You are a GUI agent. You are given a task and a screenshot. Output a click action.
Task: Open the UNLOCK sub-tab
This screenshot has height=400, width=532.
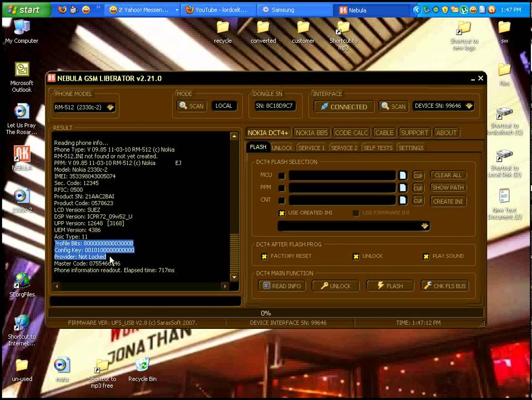click(282, 148)
